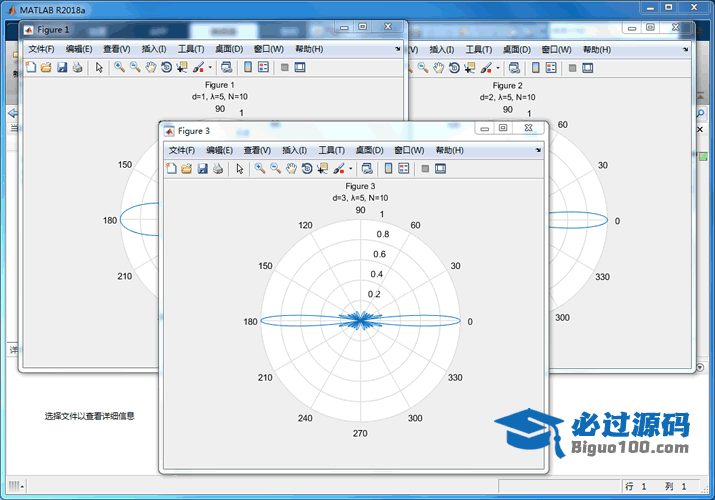Insert Legend icon in Figure 1 toolbar
The height and width of the screenshot is (500, 715).
[x=264, y=67]
